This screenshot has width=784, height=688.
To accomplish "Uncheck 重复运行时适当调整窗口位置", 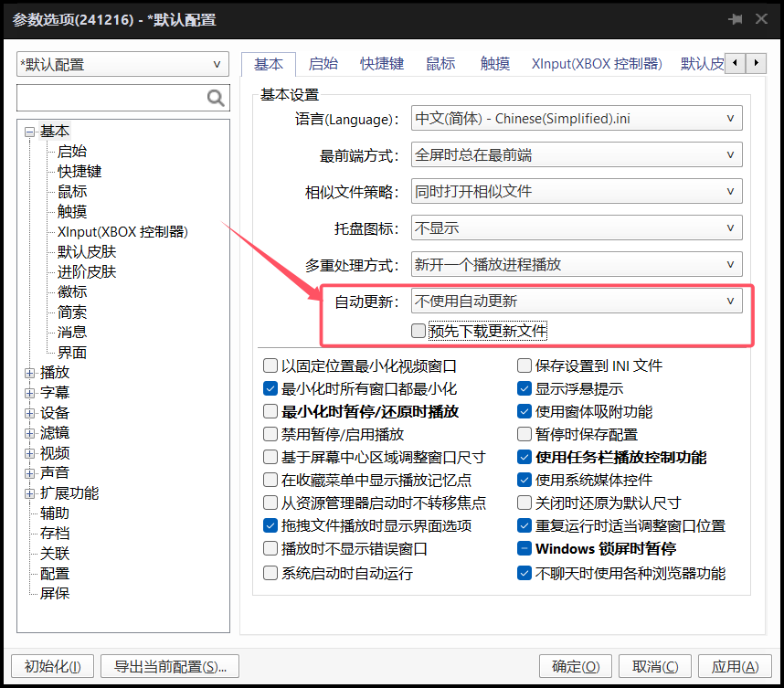I will coord(524,525).
